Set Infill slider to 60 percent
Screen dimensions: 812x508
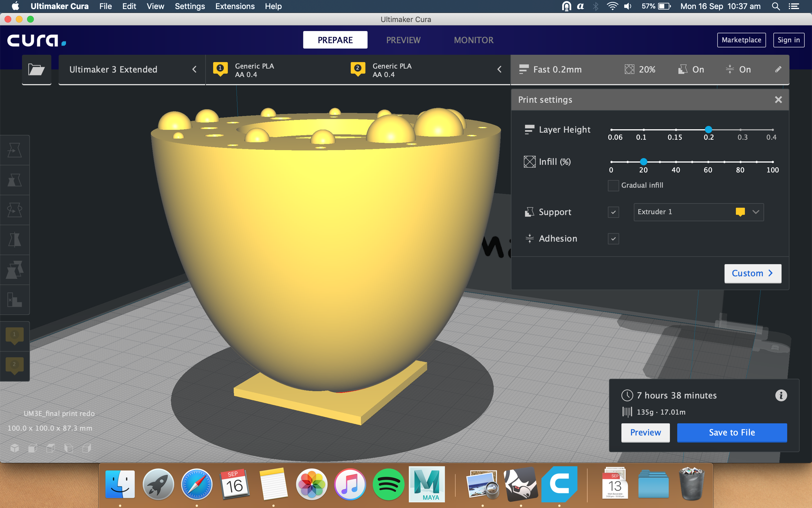click(708, 162)
